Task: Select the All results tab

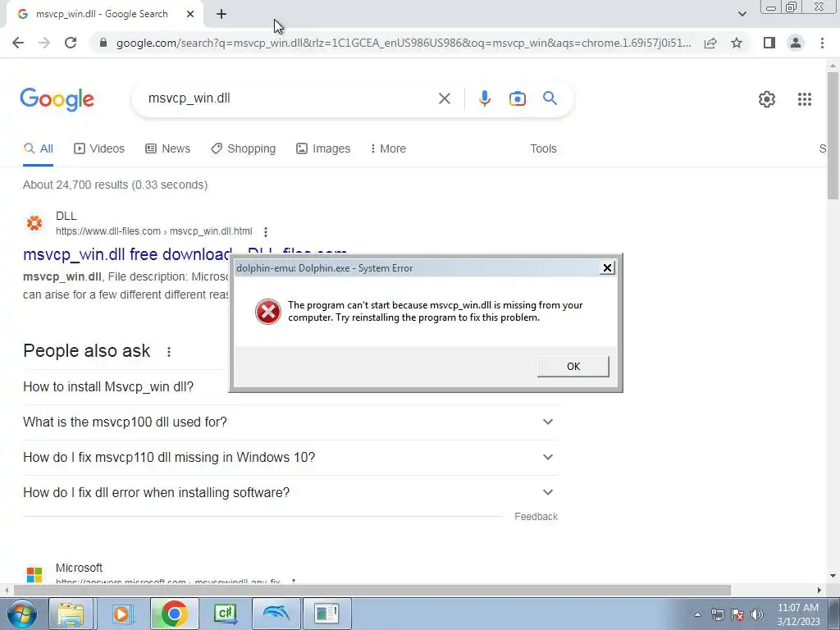Action: [38, 148]
